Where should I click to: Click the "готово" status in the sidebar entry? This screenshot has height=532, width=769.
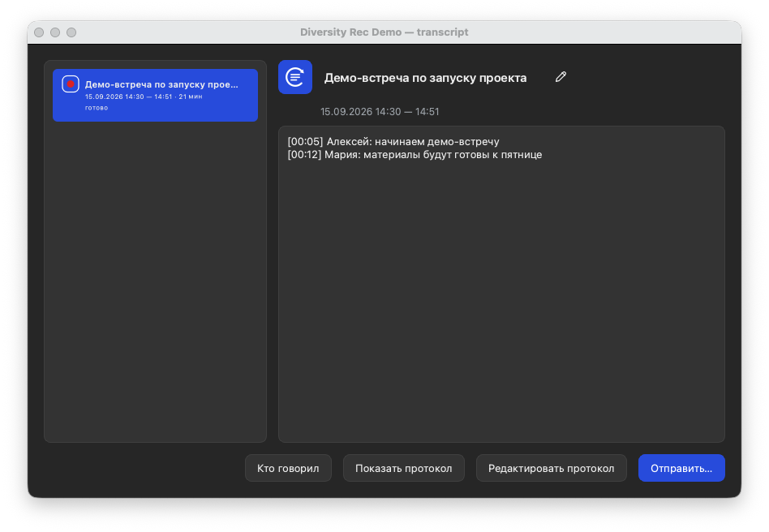pos(97,108)
